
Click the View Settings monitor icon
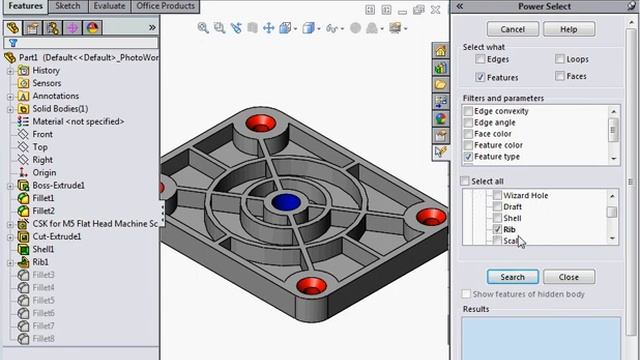click(395, 28)
